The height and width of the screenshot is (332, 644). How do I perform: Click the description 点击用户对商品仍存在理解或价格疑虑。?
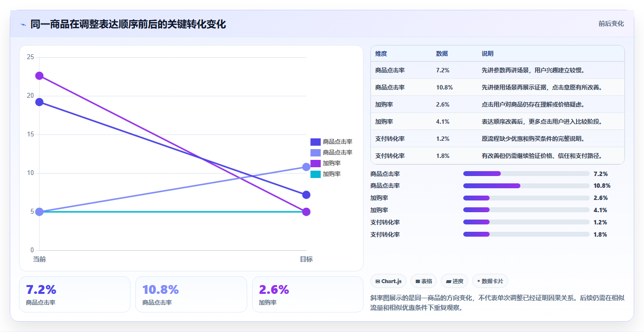[x=534, y=105]
